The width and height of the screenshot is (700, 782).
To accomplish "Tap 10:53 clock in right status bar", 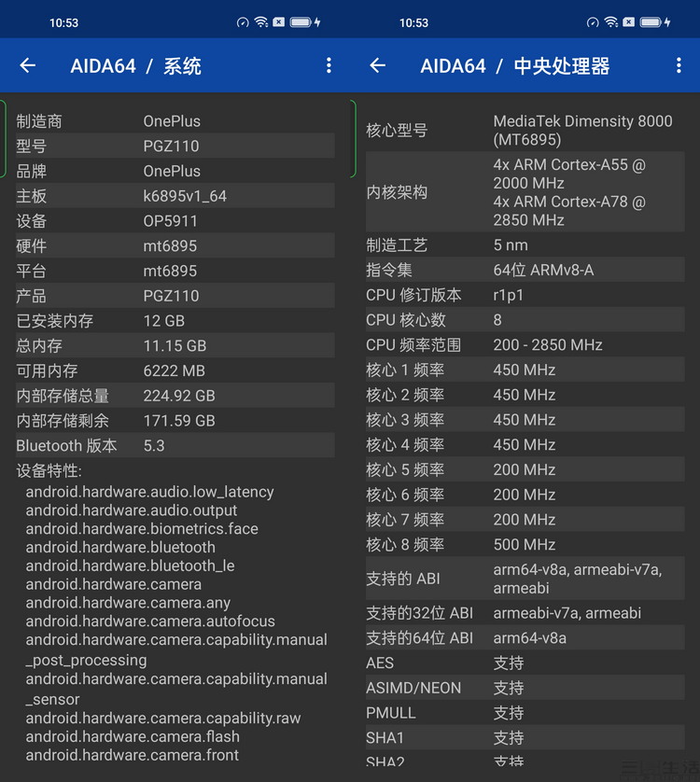I will click(413, 22).
